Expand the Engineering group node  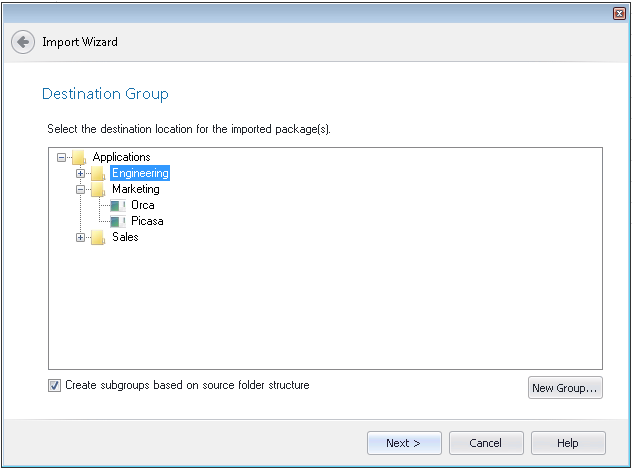coord(81,173)
